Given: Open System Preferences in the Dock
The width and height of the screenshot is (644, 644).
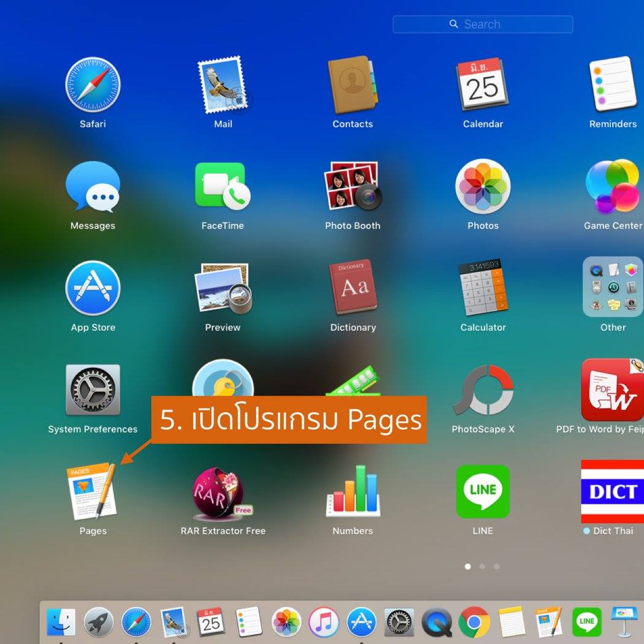Looking at the screenshot, I should click(x=399, y=622).
